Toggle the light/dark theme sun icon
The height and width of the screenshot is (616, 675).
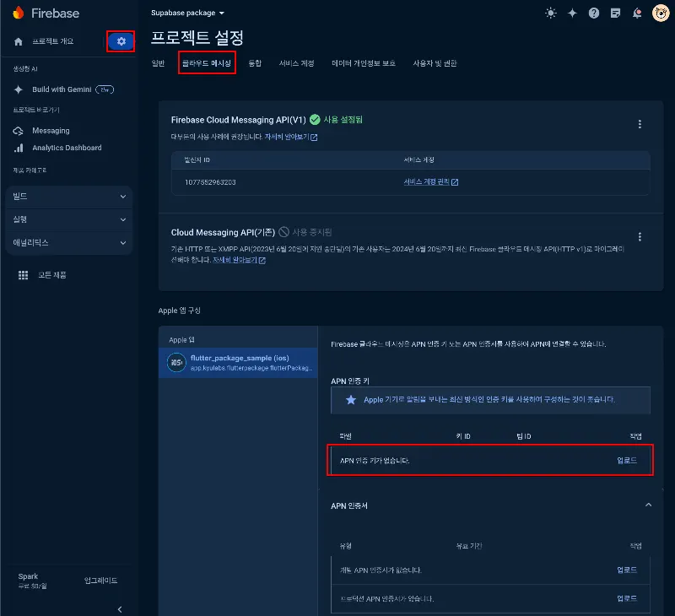[551, 13]
